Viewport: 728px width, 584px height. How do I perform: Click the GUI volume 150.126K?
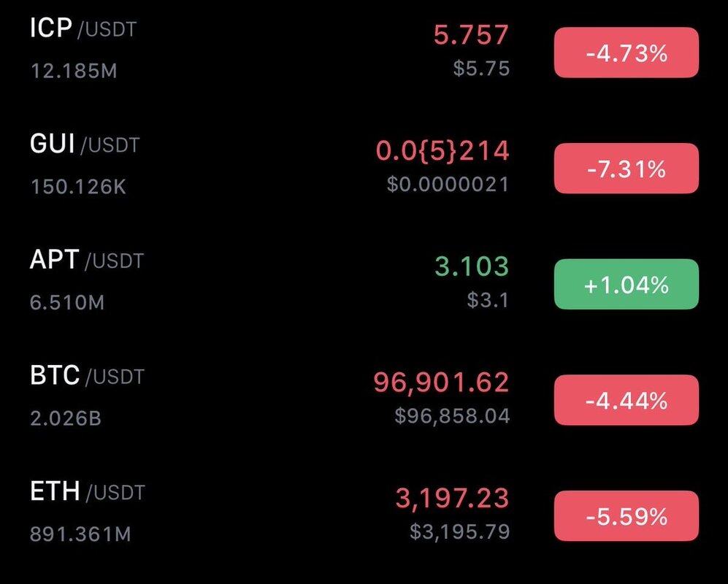[x=78, y=187]
